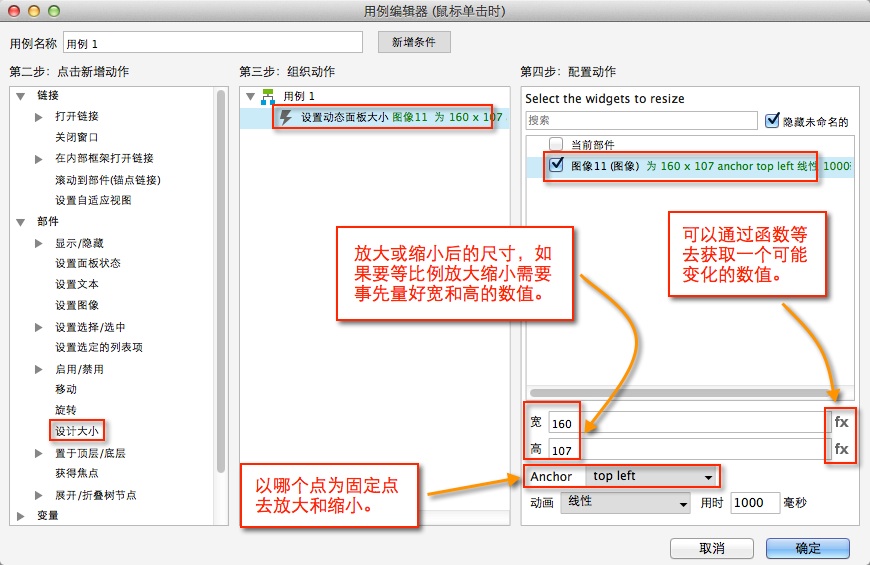The image size is (870, 565).
Task: Click the 用例名称 text field
Action: [212, 42]
